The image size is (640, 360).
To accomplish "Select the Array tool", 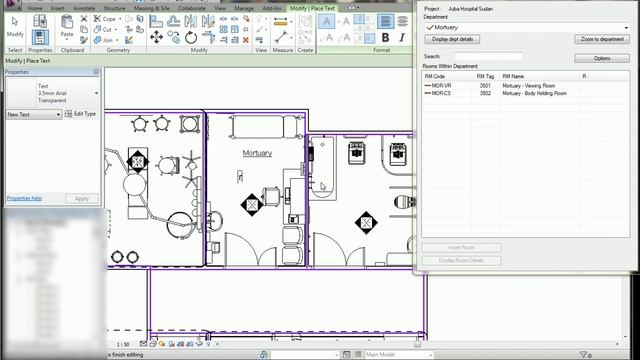I will pos(223,29).
